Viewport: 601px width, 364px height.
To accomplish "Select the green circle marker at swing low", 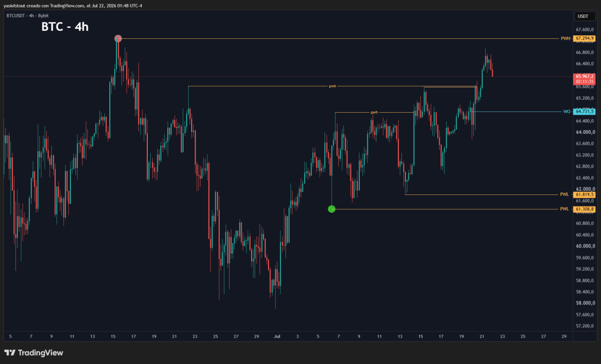I will click(331, 209).
